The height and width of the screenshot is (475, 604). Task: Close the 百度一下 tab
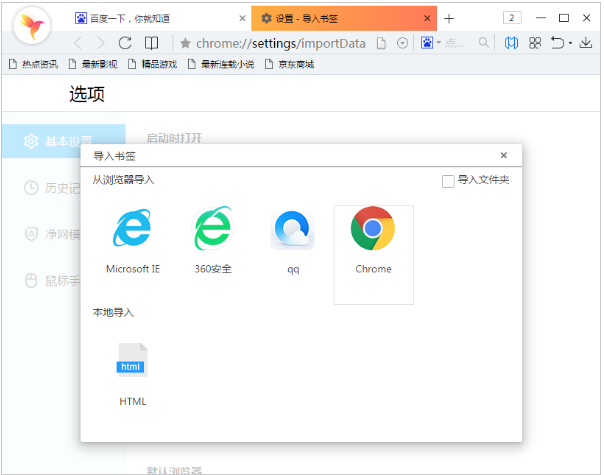(242, 18)
